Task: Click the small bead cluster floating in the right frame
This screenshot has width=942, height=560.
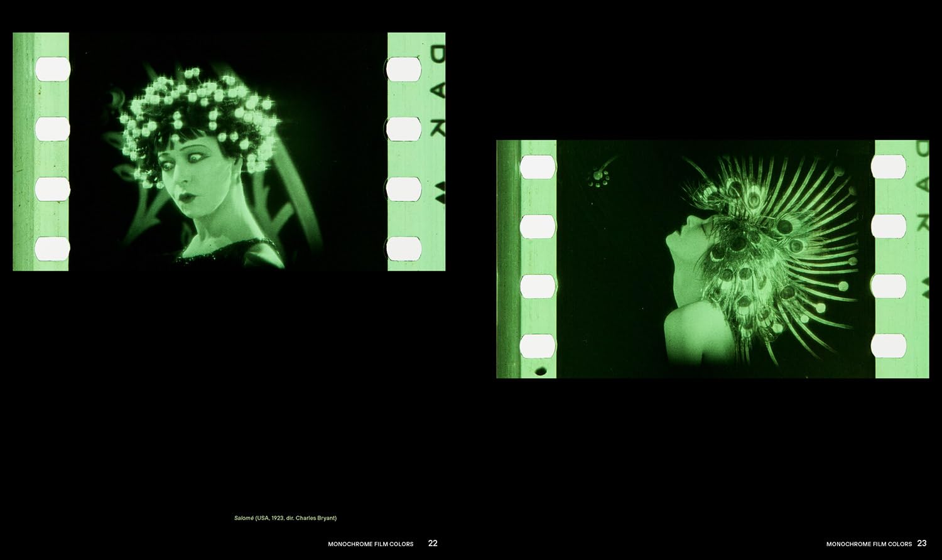Action: coord(596,178)
